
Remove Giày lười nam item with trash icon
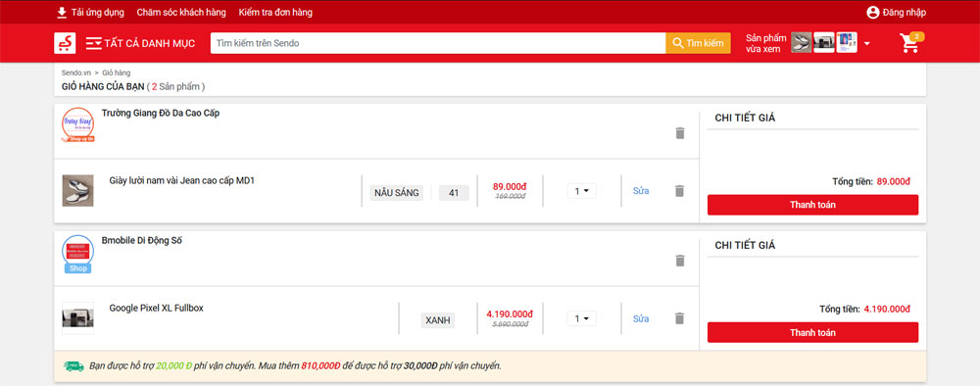[x=680, y=191]
